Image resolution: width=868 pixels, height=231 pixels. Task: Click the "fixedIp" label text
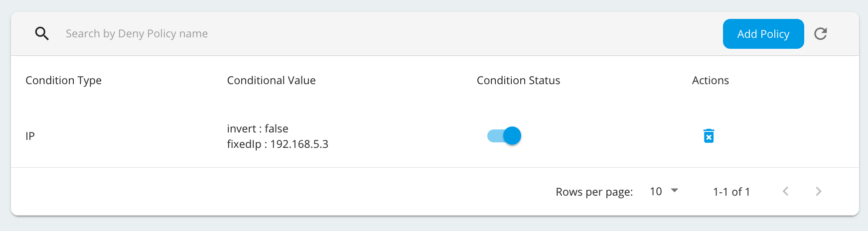[x=244, y=144]
